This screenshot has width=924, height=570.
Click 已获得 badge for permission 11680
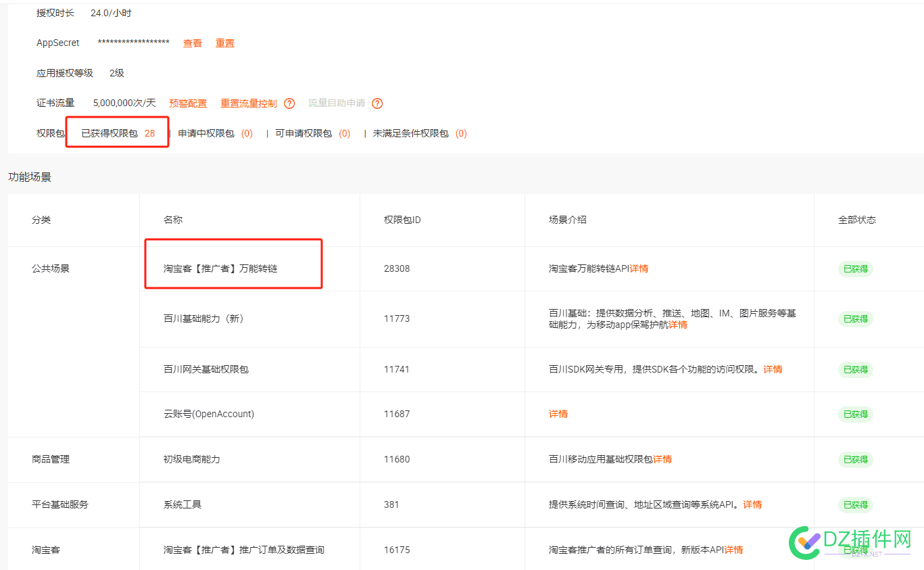point(856,460)
